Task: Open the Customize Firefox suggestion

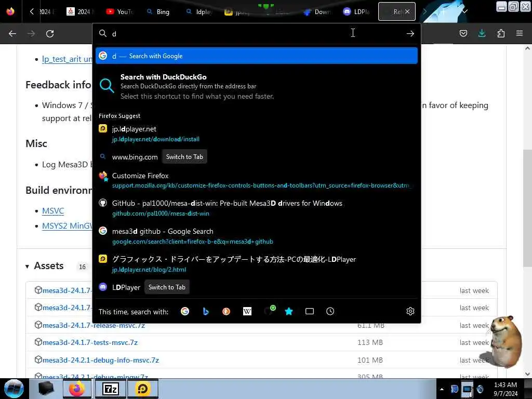Action: pyautogui.click(x=257, y=180)
